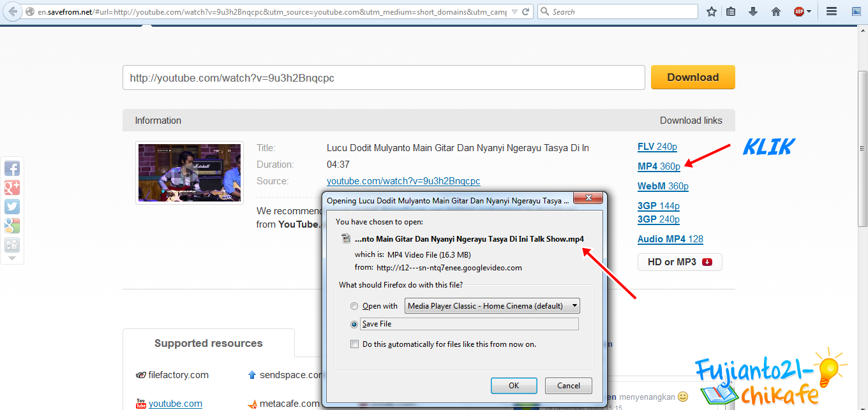Download the Audio MP4 128 link
The image size is (868, 410).
pyautogui.click(x=670, y=239)
